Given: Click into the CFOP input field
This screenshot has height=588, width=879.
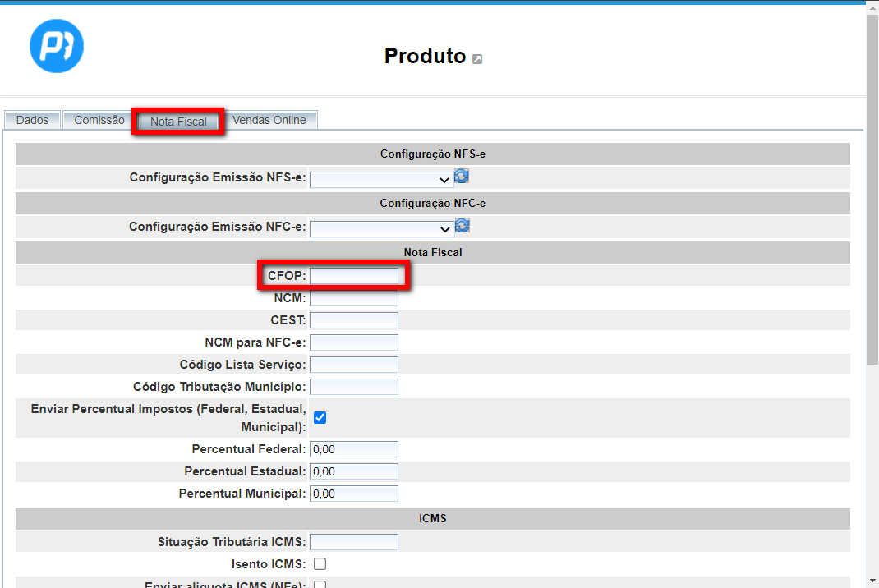Looking at the screenshot, I should coord(353,276).
